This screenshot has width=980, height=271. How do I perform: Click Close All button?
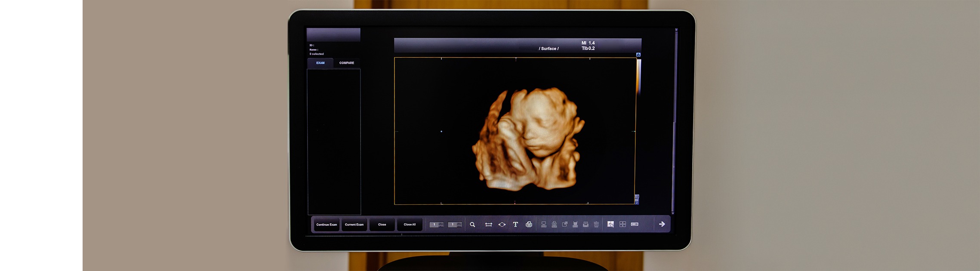point(410,225)
